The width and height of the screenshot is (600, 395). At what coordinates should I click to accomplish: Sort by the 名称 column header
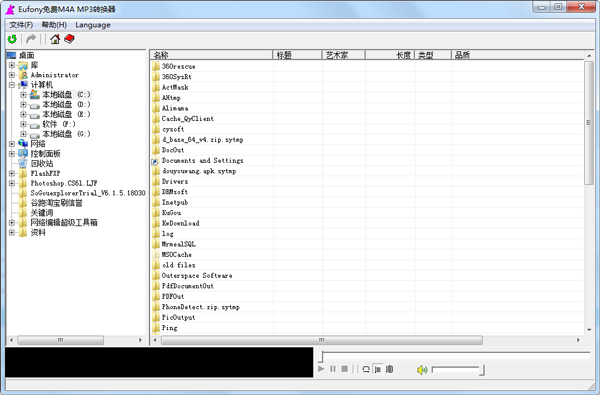(x=211, y=55)
